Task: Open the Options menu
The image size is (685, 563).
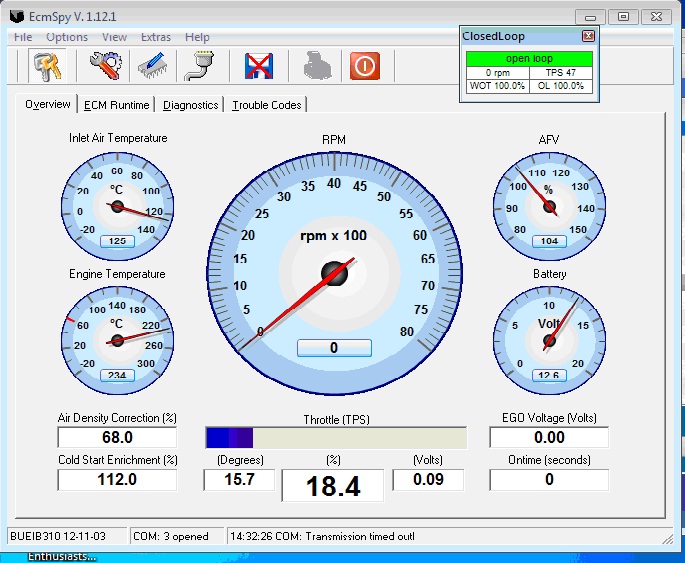Action: (67, 37)
